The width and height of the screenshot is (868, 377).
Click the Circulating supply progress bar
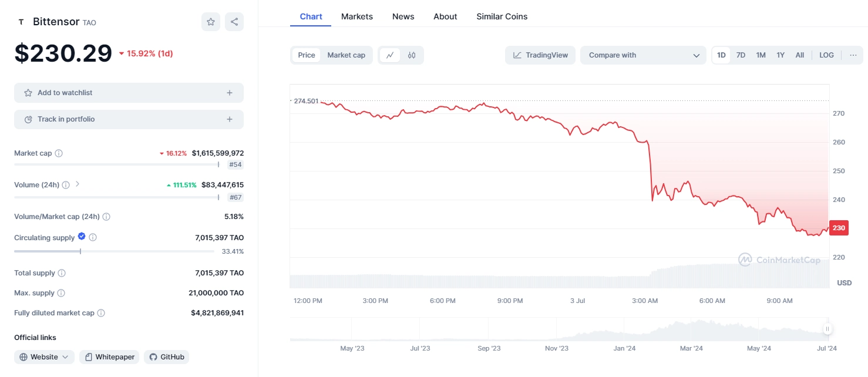114,251
